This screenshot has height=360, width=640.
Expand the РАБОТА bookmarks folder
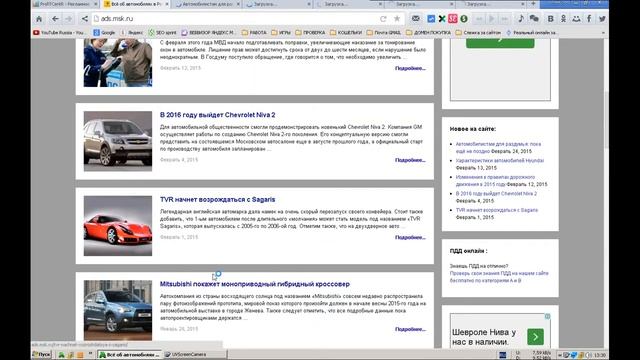coord(254,32)
